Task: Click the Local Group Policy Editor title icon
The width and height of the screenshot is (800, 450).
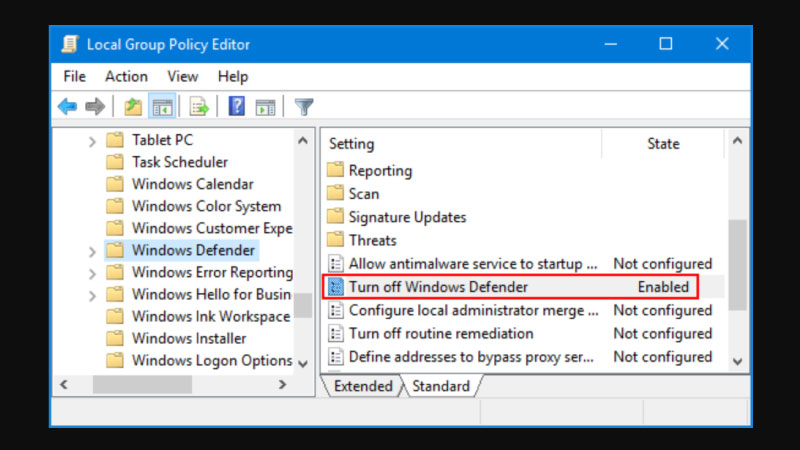Action: click(70, 44)
